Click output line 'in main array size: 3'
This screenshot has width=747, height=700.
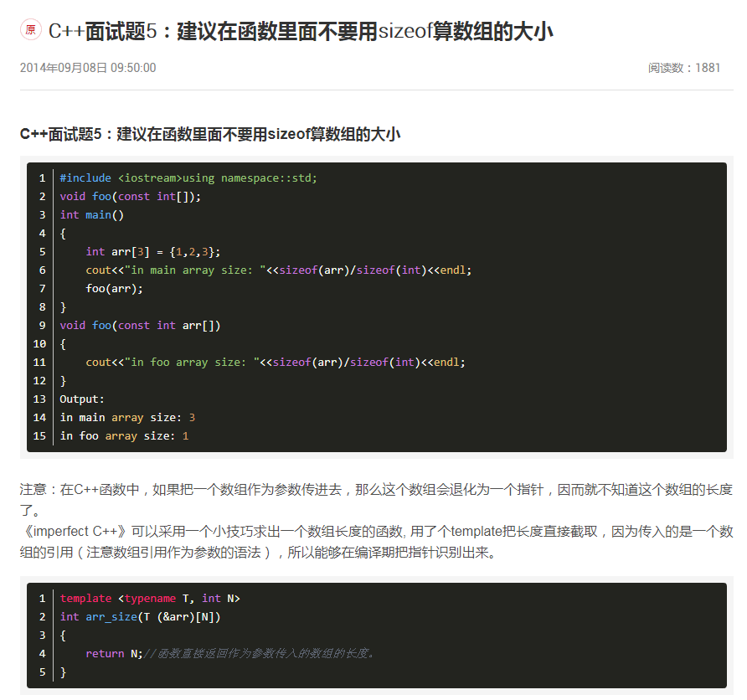(x=127, y=418)
